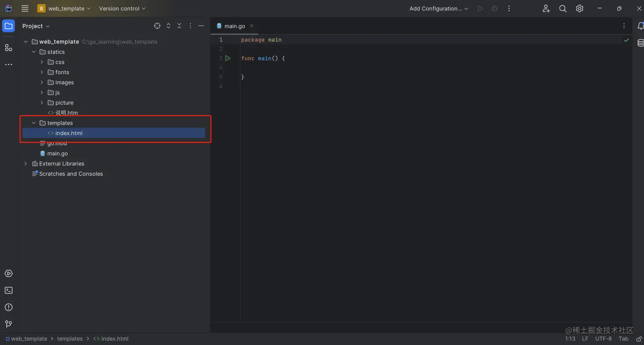Click the 1:13 caret position indicator
This screenshot has width=644, height=345.
point(570,339)
